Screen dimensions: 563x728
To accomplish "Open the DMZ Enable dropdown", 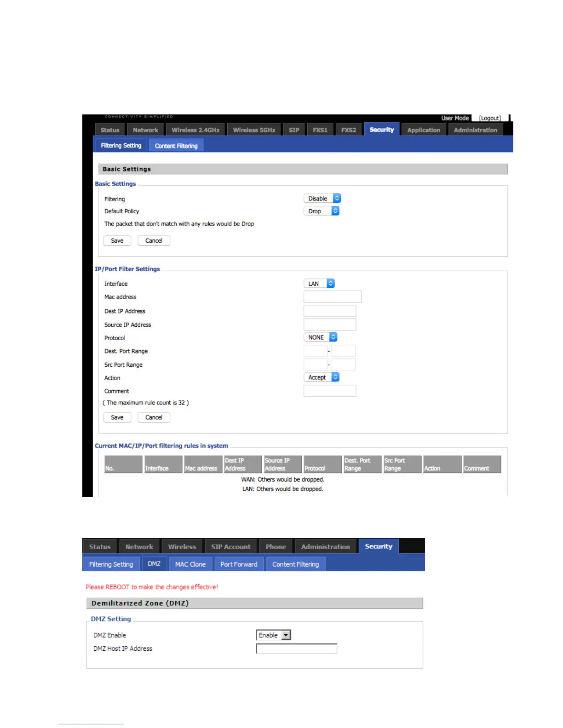I will coord(273,635).
